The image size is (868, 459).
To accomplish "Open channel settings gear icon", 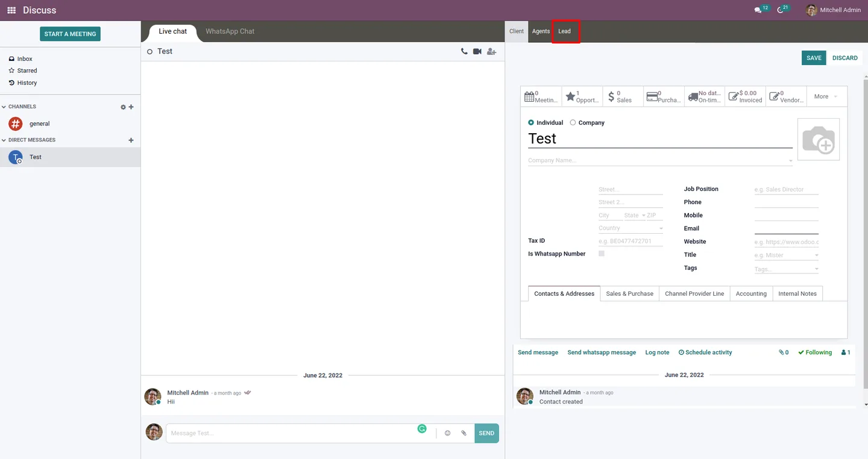I will point(123,107).
